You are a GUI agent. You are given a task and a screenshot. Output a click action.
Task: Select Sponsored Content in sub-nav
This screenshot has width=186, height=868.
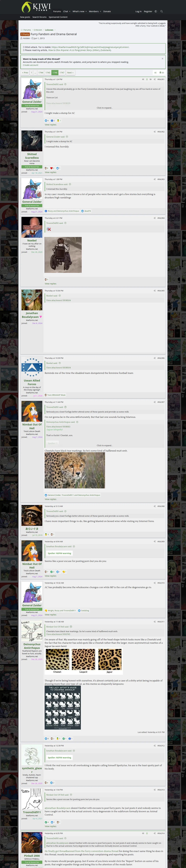point(58,17)
